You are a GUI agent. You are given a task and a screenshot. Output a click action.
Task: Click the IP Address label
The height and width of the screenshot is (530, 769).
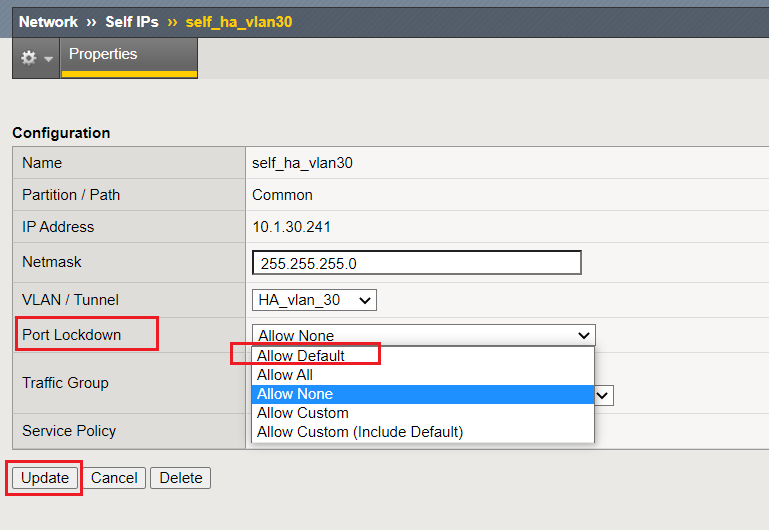pos(58,227)
